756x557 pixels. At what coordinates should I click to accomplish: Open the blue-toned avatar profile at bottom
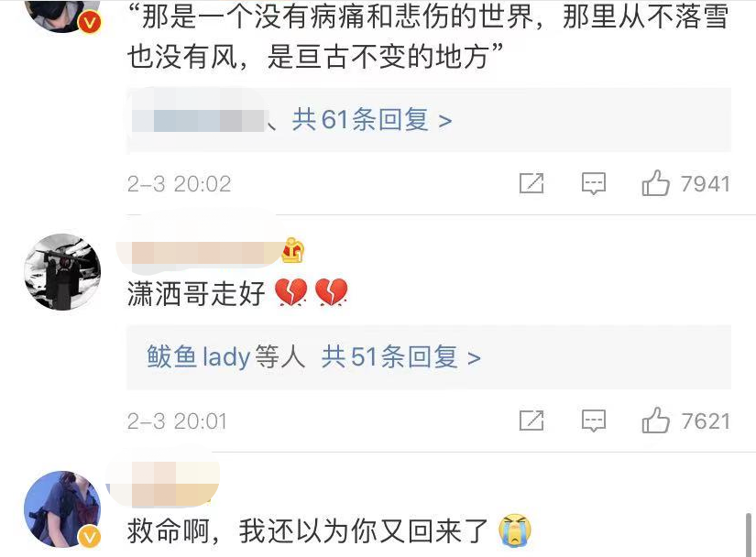[x=62, y=508]
